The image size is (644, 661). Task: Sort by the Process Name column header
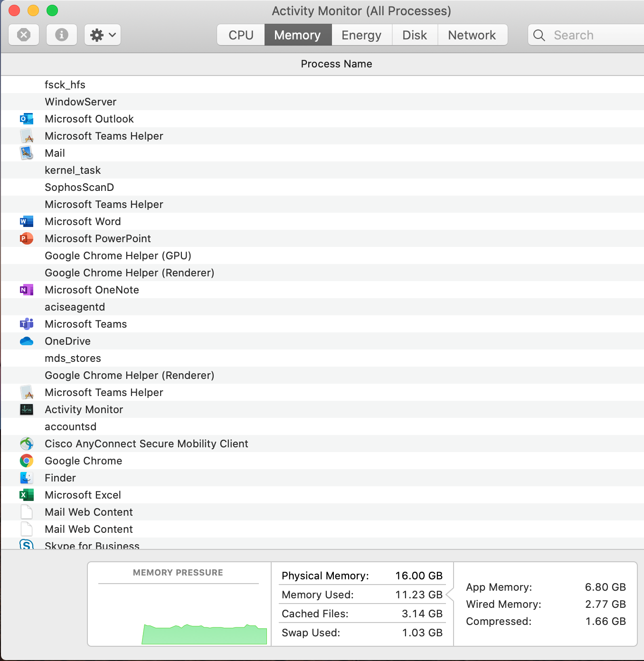tap(336, 64)
